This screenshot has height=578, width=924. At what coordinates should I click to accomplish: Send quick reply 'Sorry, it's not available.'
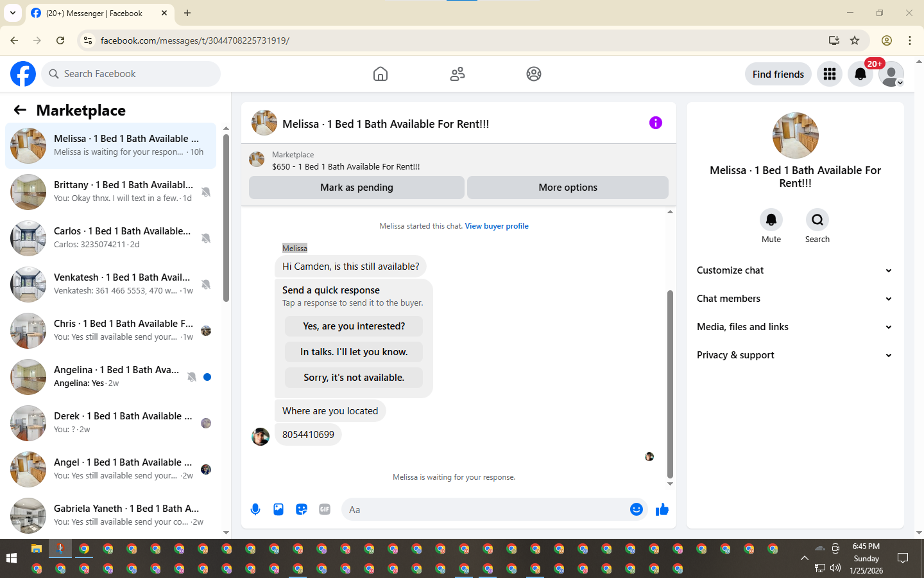[354, 378]
